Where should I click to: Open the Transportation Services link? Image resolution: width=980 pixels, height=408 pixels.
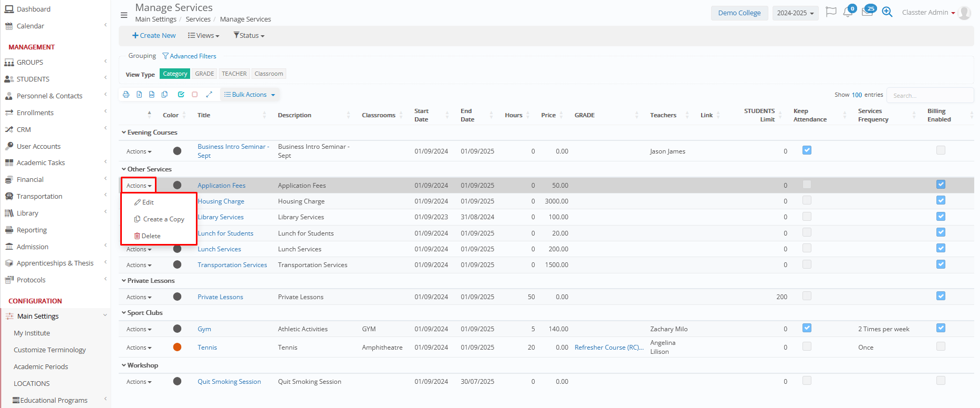click(x=232, y=265)
